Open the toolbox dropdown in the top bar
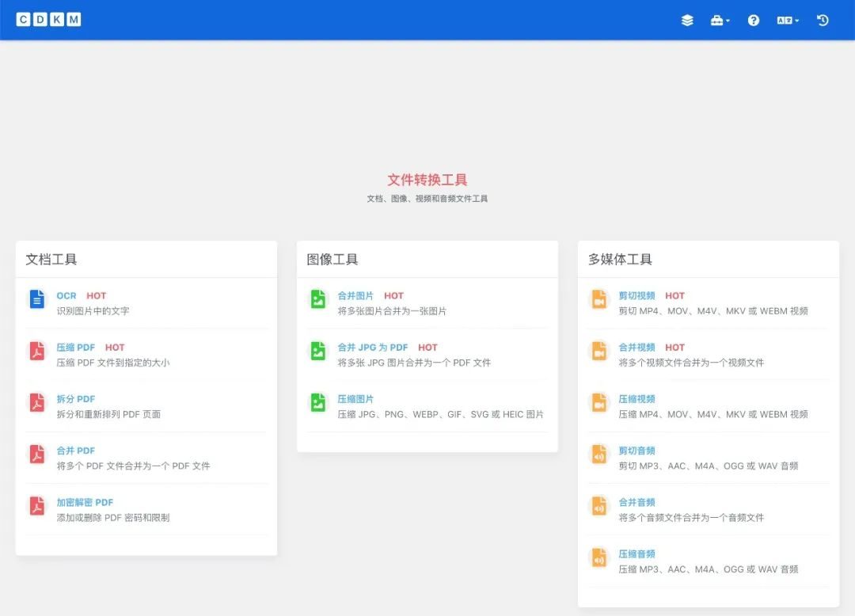The height and width of the screenshot is (616, 855). tap(719, 20)
